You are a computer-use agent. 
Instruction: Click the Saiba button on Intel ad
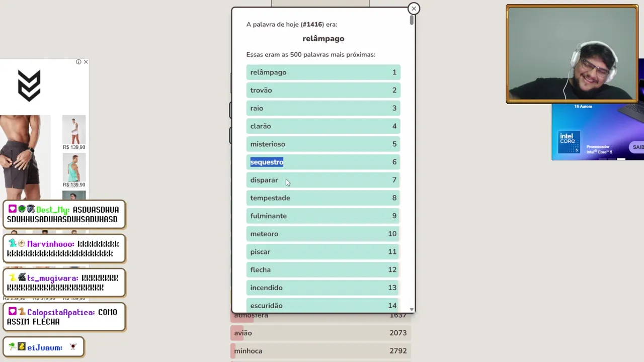tap(637, 147)
